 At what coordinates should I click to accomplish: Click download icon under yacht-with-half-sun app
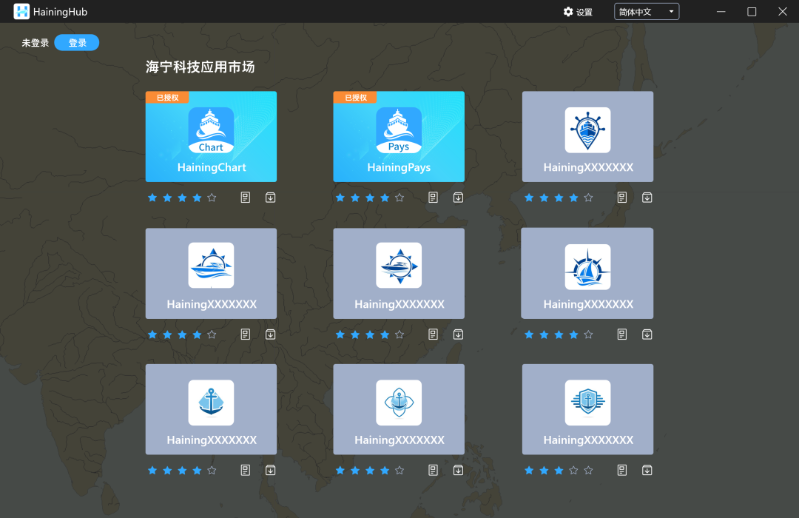(270, 335)
